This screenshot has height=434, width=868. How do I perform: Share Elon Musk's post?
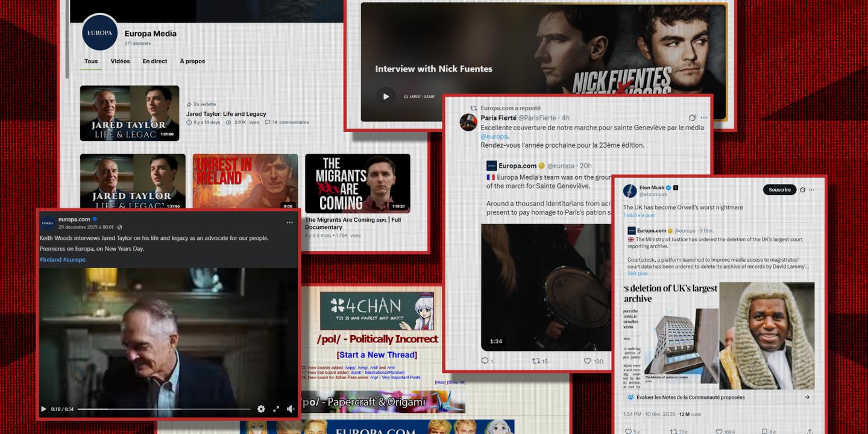(x=810, y=431)
